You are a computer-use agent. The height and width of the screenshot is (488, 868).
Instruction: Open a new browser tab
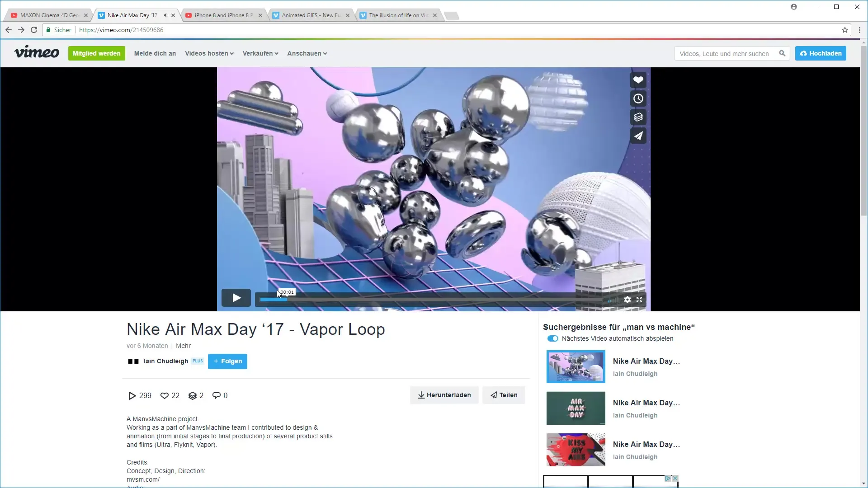click(x=451, y=16)
